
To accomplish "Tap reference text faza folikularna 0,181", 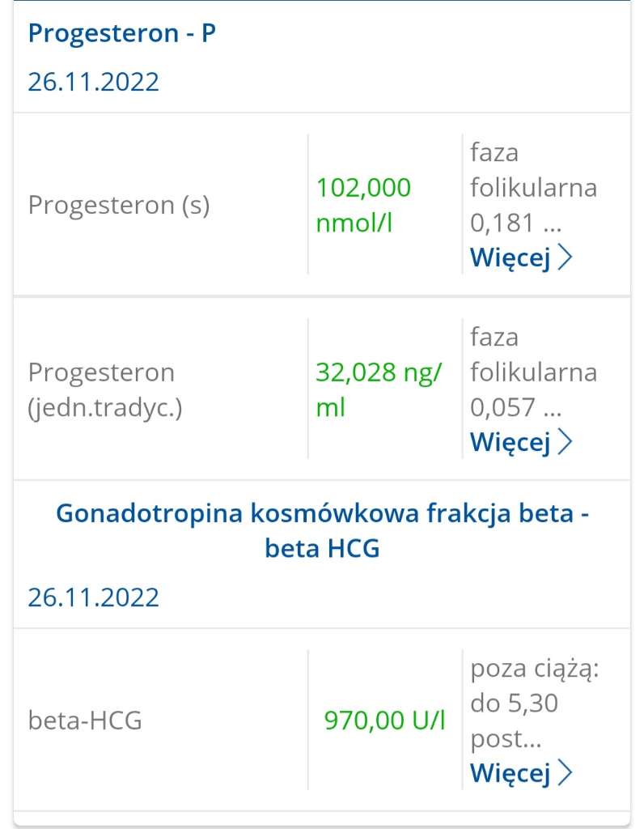I will (533, 187).
